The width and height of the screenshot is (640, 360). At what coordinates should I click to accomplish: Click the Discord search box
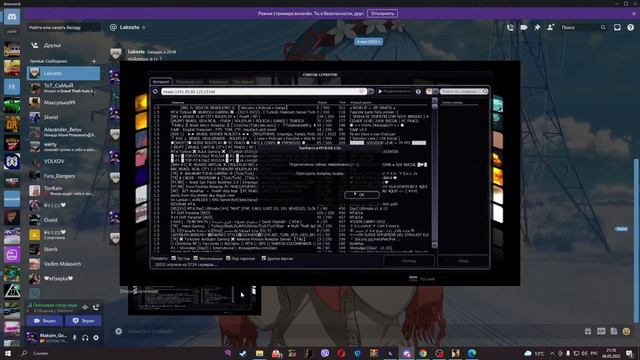pos(583,27)
